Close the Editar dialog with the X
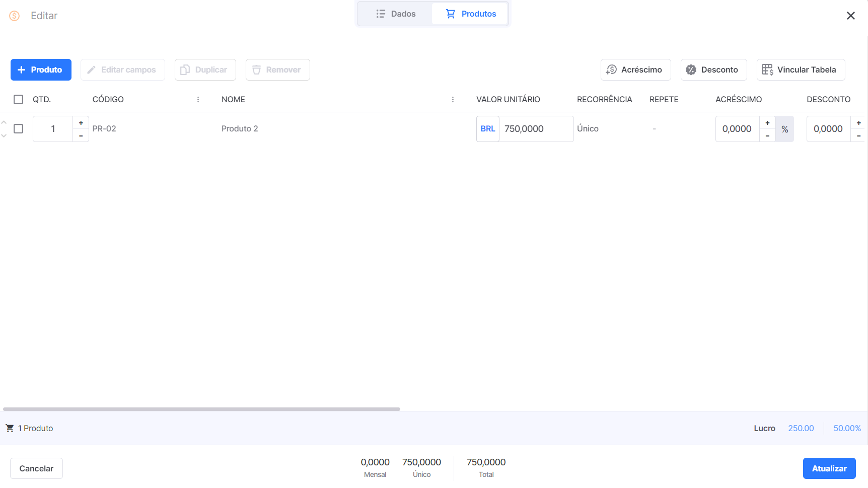 [851, 16]
